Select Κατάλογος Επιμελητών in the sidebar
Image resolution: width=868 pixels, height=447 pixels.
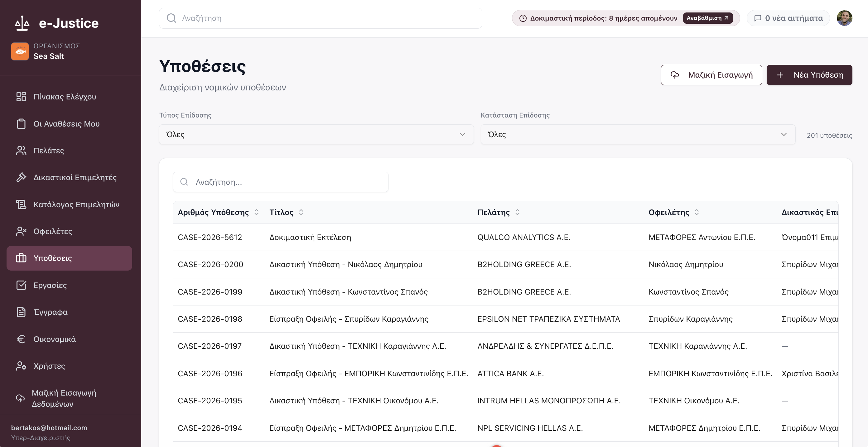click(x=70, y=204)
